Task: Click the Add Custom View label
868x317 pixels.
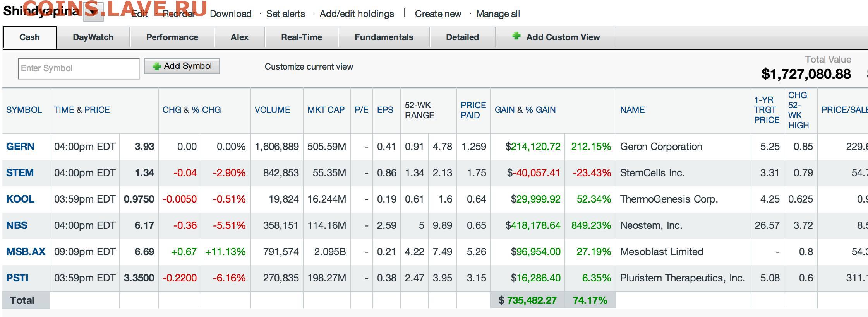Action: 563,37
